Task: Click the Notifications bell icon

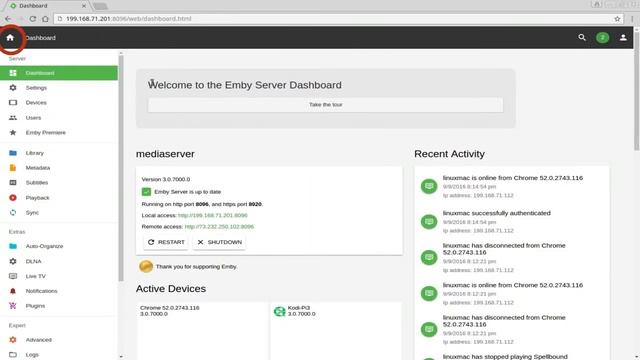Action: [x=13, y=291]
